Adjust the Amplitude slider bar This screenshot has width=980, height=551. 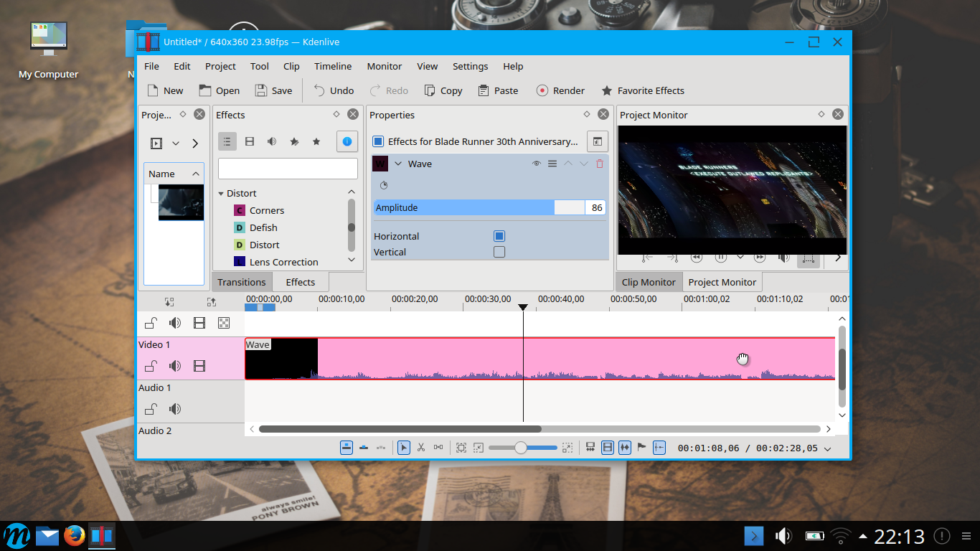(479, 207)
